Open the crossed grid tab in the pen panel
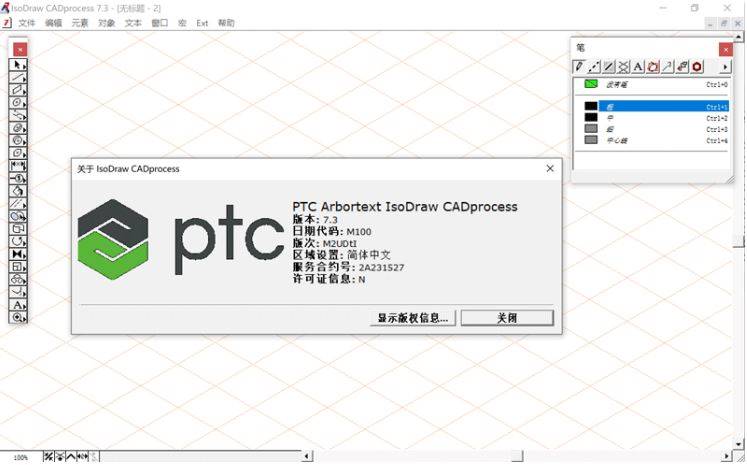The height and width of the screenshot is (465, 747). pos(623,67)
